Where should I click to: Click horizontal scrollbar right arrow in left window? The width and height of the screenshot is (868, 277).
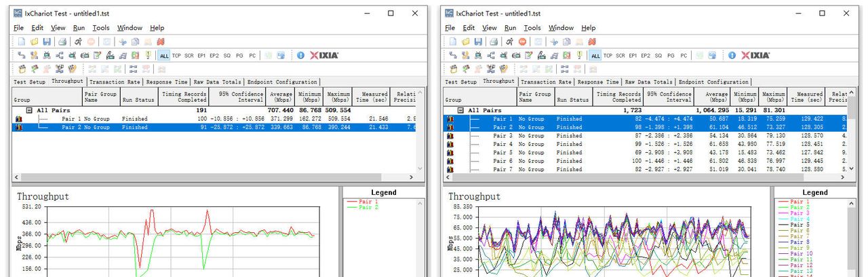[x=412, y=177]
